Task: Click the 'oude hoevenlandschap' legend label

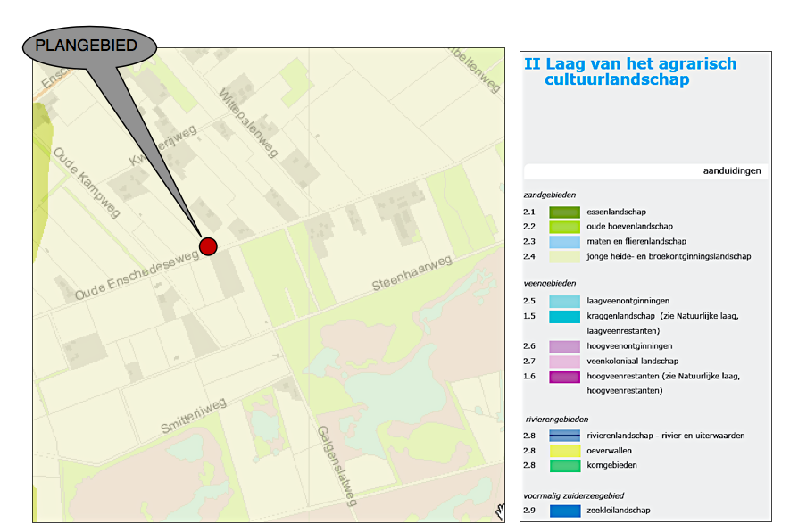Action: coord(630,227)
